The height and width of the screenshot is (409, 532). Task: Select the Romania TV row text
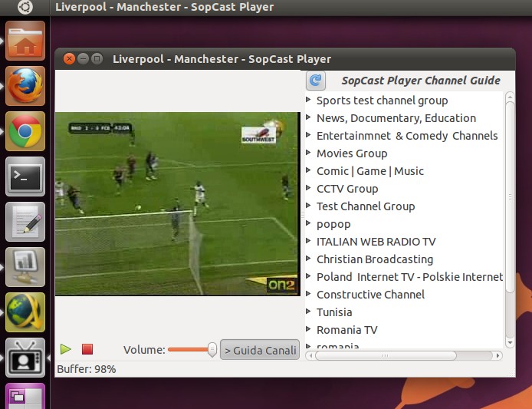346,330
